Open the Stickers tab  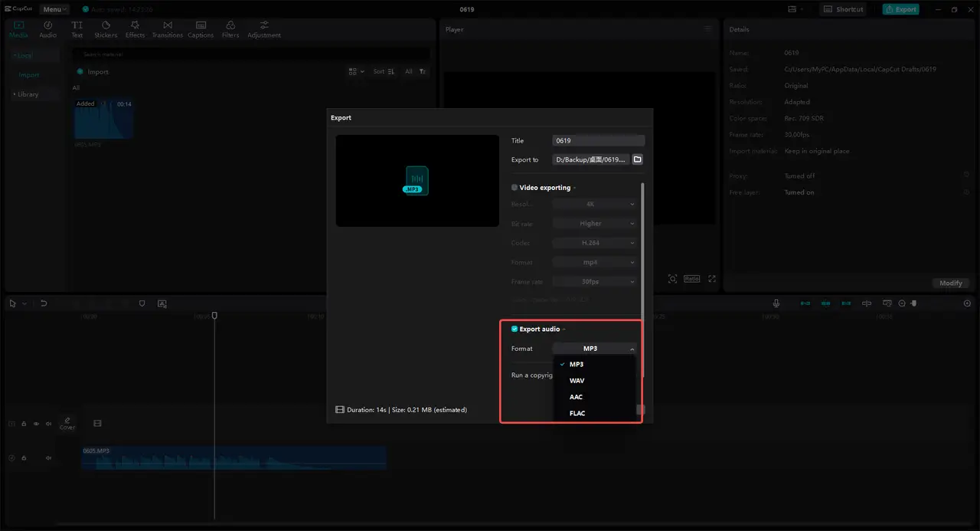[106, 29]
